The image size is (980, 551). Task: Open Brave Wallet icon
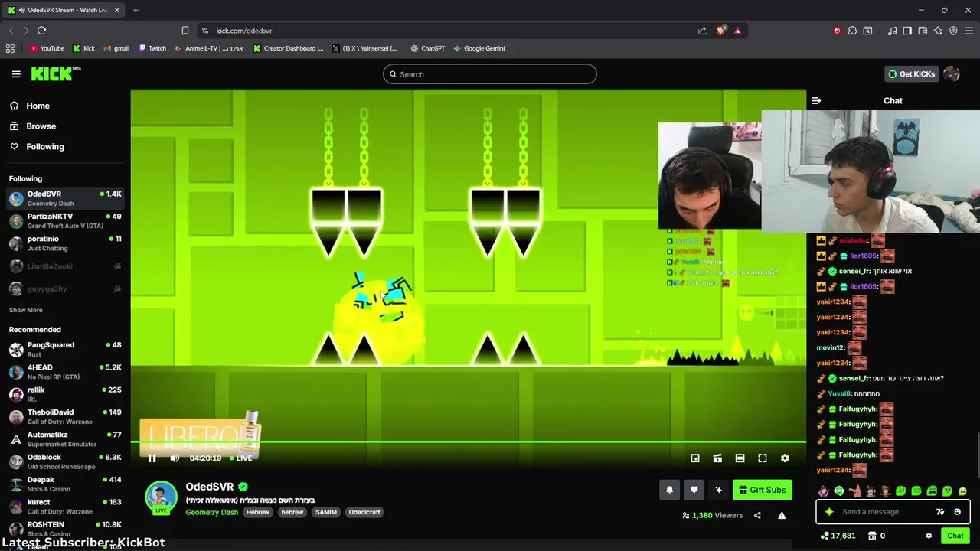[923, 31]
